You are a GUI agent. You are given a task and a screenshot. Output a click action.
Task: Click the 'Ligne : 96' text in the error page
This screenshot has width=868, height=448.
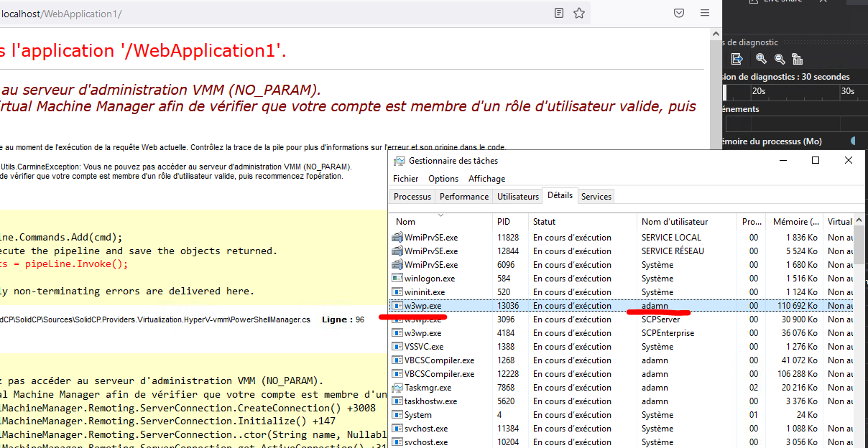tap(343, 319)
